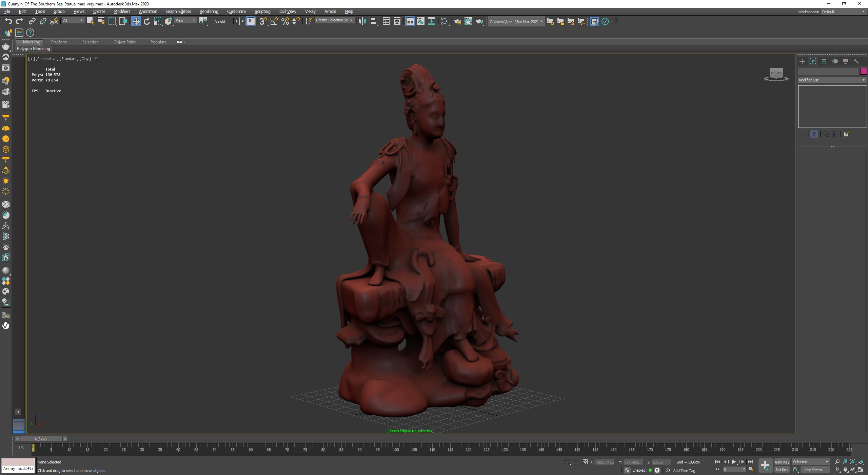This screenshot has width=868, height=475.
Task: Click the [Clay] viewport shading label
Action: pos(85,59)
